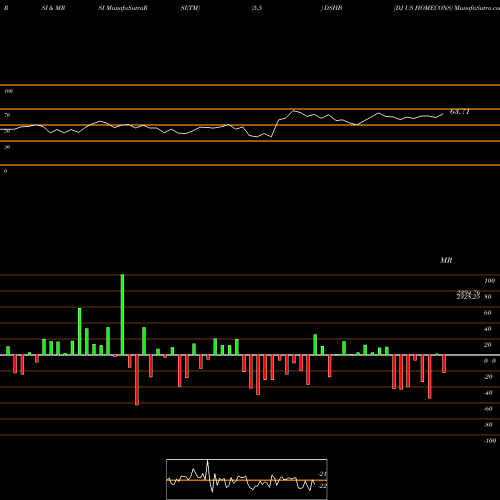Viewport: 500px width, 500px height.
Task: Click the 60 label on MR axis
Action: point(487,313)
